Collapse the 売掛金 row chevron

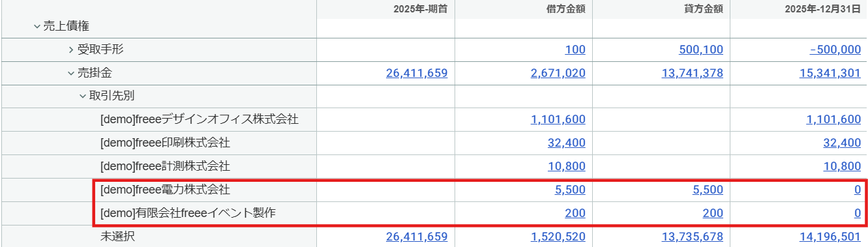pos(71,73)
